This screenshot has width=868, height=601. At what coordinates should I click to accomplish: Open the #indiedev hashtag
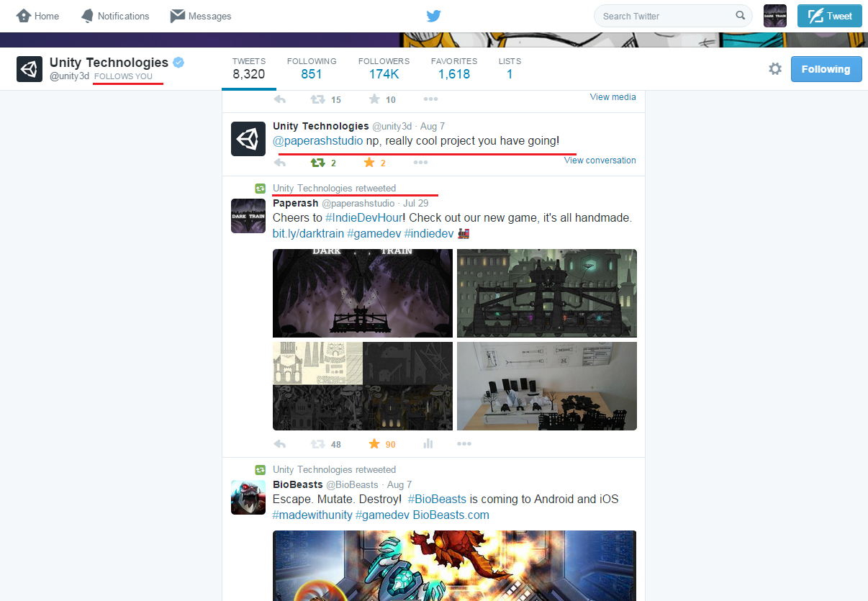429,234
